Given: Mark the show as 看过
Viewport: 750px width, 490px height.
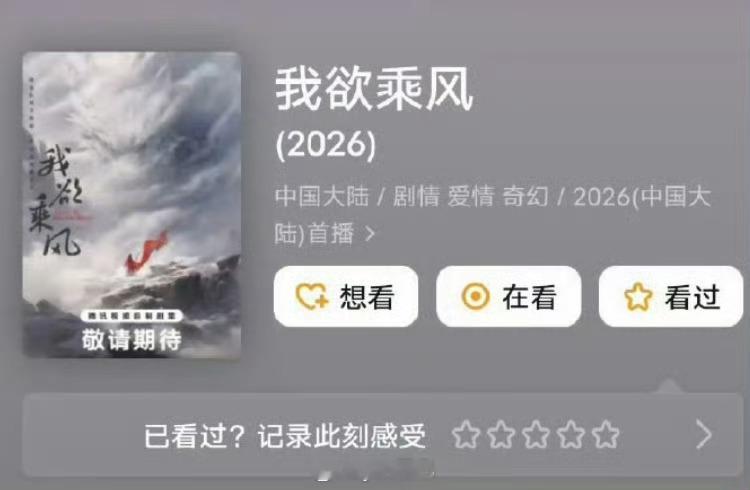Looking at the screenshot, I should (671, 297).
